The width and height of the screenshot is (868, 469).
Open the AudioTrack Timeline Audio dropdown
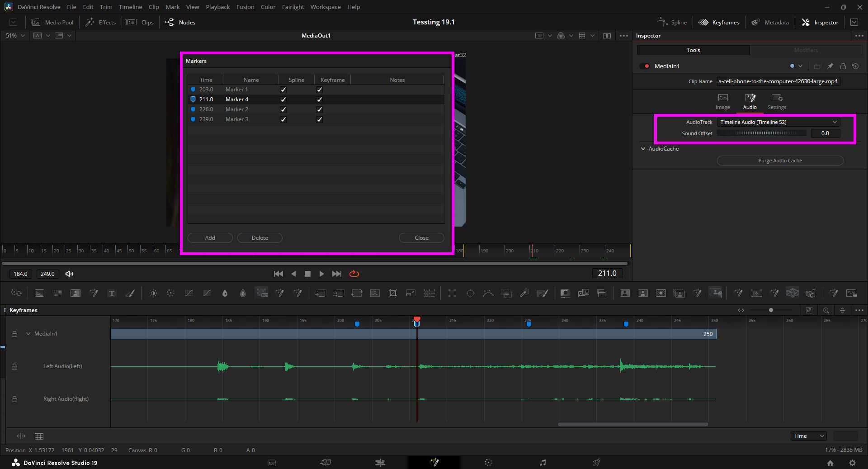click(x=778, y=122)
